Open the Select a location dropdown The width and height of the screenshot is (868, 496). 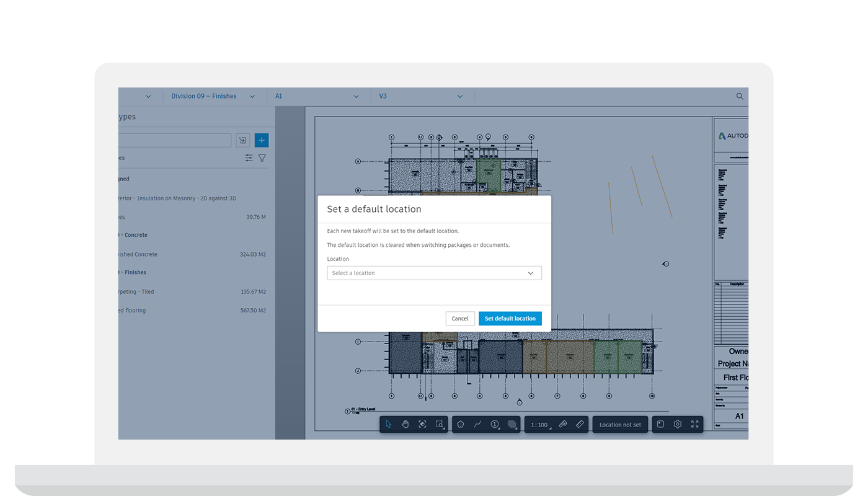pos(434,273)
